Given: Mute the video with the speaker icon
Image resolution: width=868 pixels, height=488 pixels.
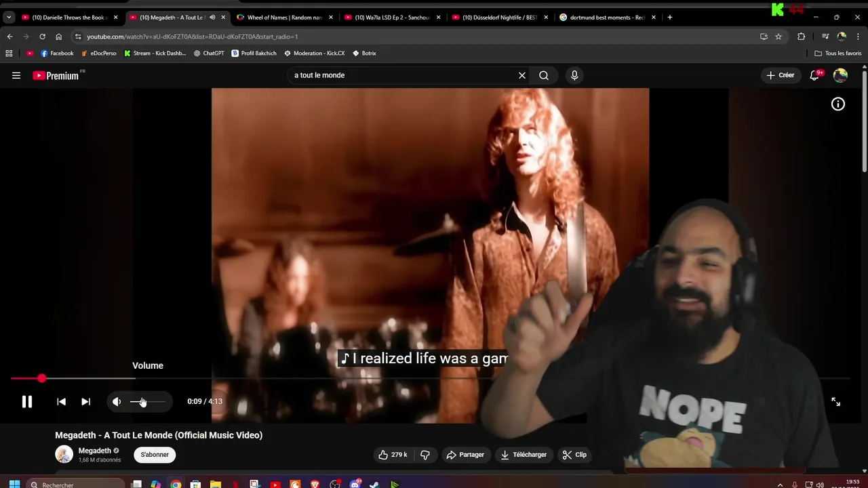Looking at the screenshot, I should [x=117, y=402].
